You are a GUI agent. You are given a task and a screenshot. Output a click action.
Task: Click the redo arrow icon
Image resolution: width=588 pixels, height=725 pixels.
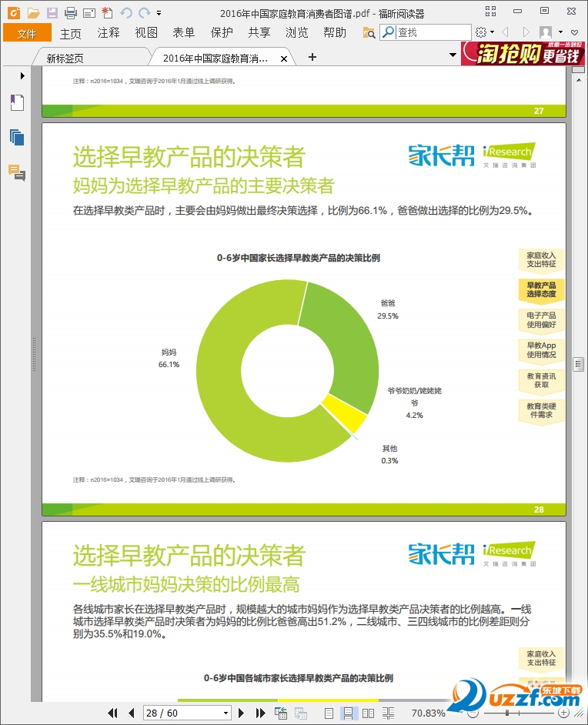click(145, 13)
